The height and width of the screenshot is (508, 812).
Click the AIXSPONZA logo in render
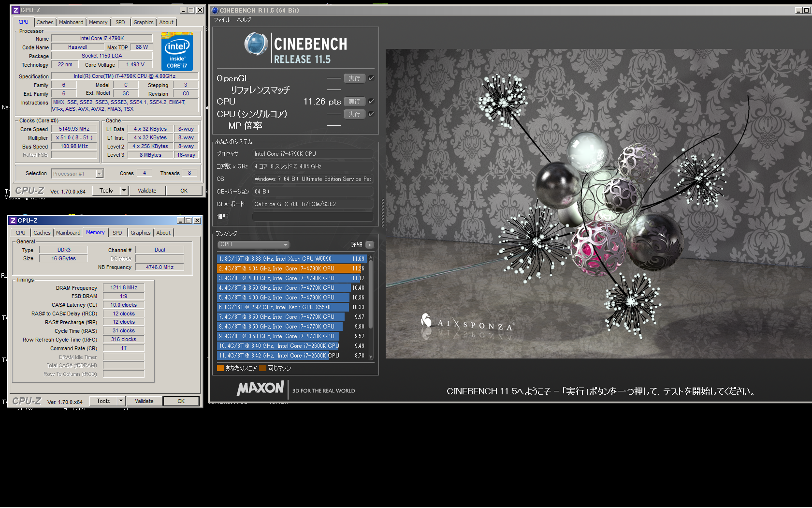coord(468,323)
